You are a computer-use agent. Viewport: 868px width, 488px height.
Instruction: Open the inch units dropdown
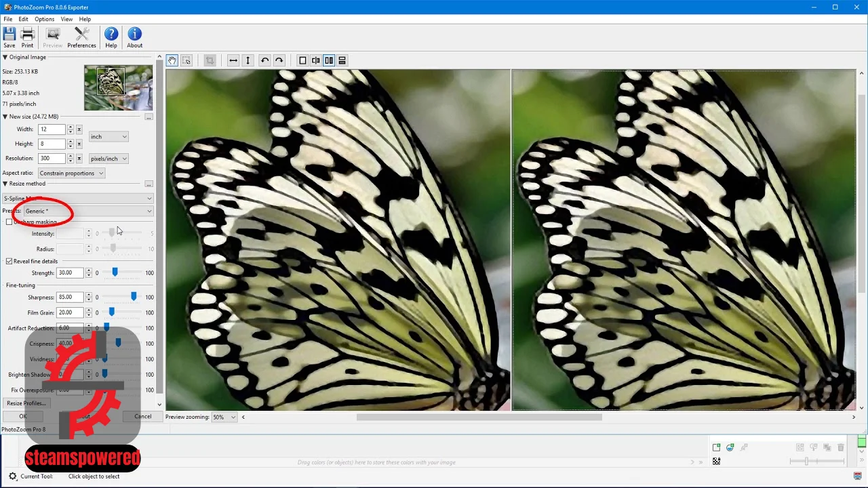coord(108,137)
